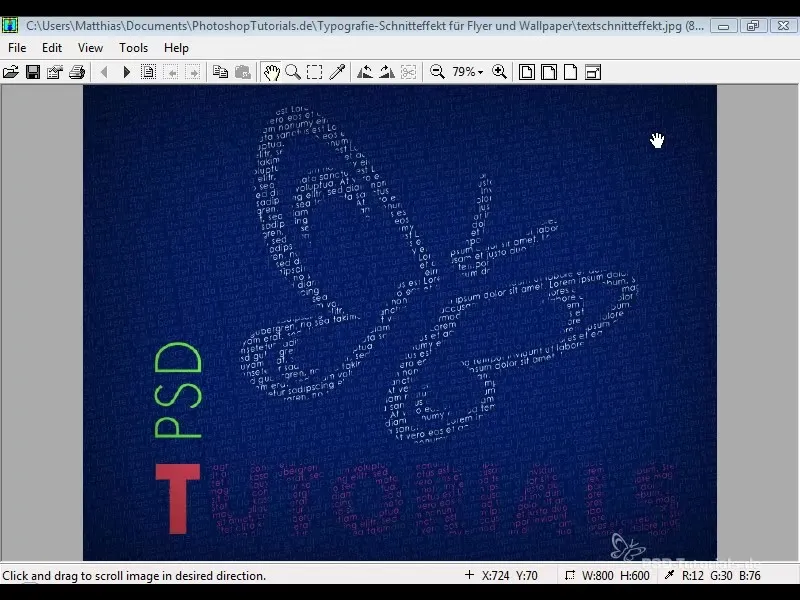Rotate the image right
Screen dimensions: 800x600
387,72
